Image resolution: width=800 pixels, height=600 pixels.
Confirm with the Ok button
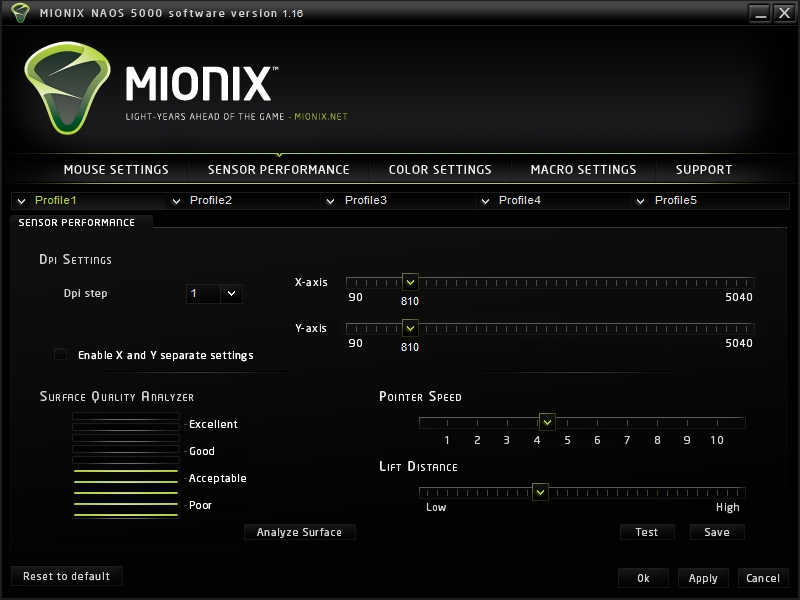643,578
